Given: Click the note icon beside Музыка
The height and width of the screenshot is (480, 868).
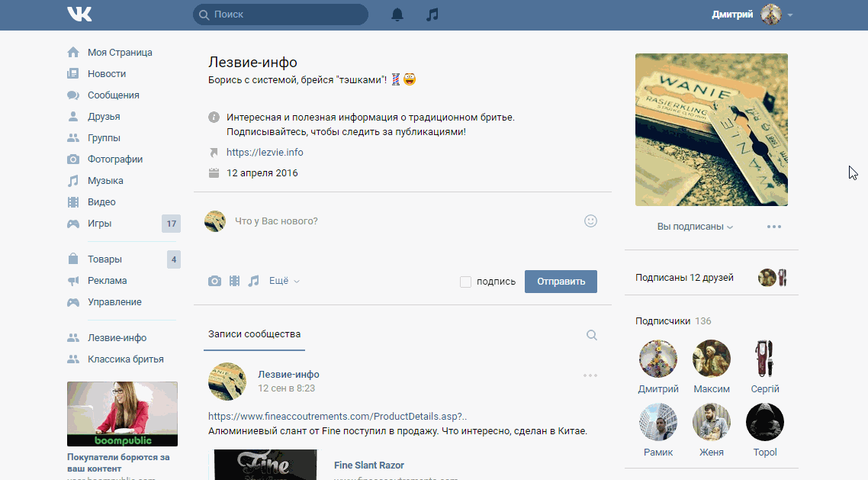Looking at the screenshot, I should (73, 181).
